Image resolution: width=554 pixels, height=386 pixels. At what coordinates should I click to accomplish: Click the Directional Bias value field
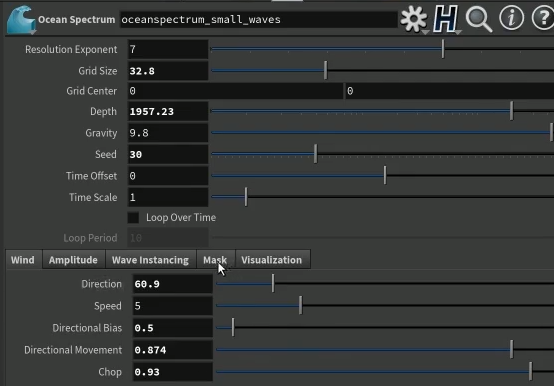(x=173, y=328)
